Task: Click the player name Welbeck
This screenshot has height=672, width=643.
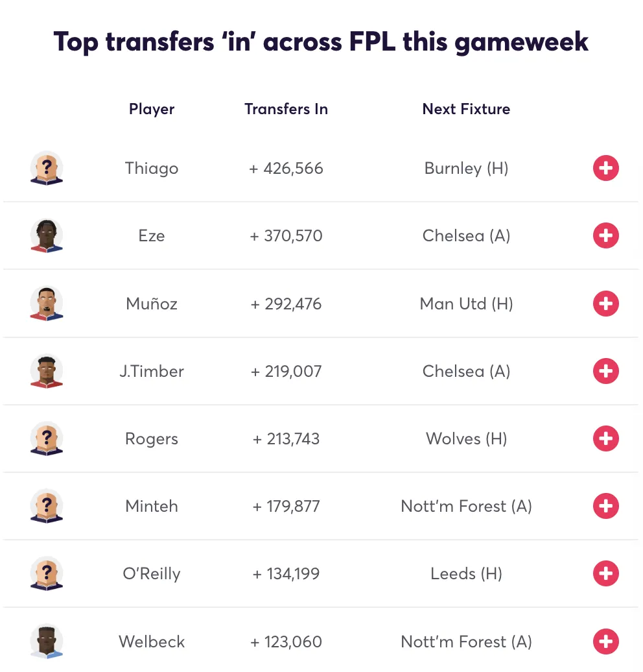Action: [x=151, y=642]
